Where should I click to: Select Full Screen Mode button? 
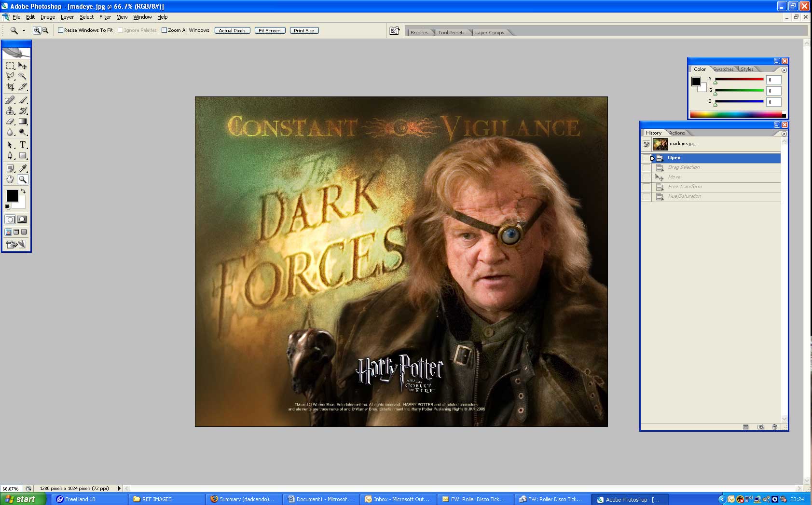pos(24,232)
